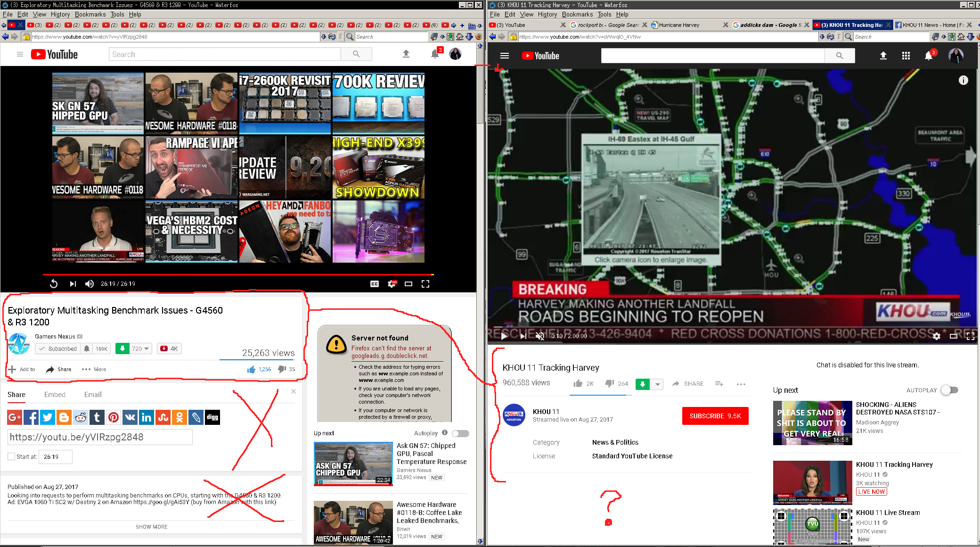Click the youtu.be share link field
This screenshot has width=980, height=547.
point(100,437)
